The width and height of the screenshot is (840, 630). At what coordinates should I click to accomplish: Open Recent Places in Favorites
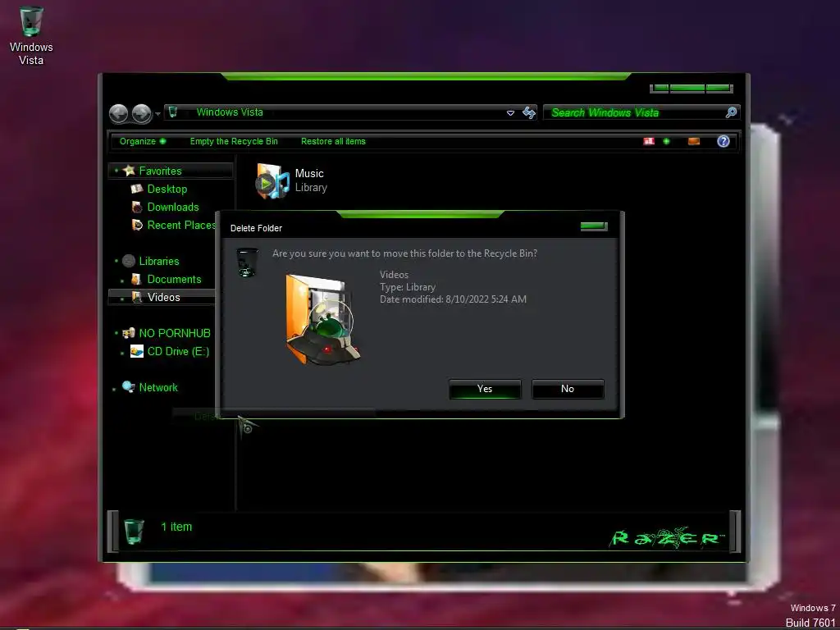coord(181,226)
